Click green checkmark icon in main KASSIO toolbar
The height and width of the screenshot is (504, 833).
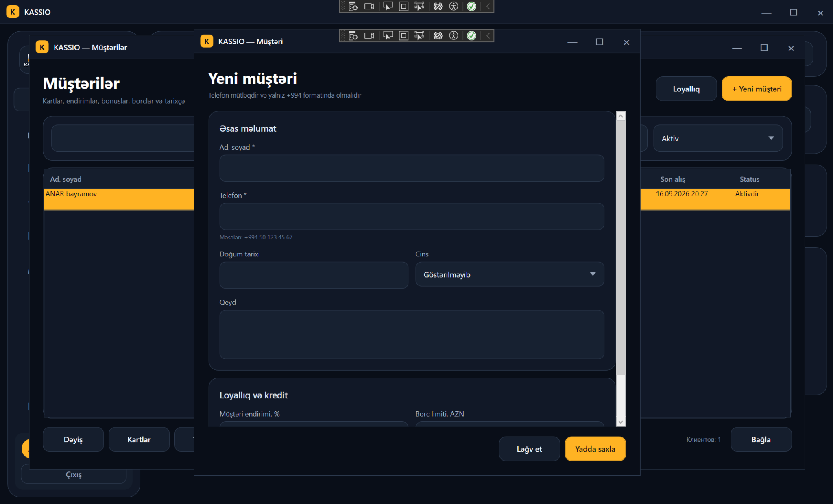tap(471, 7)
